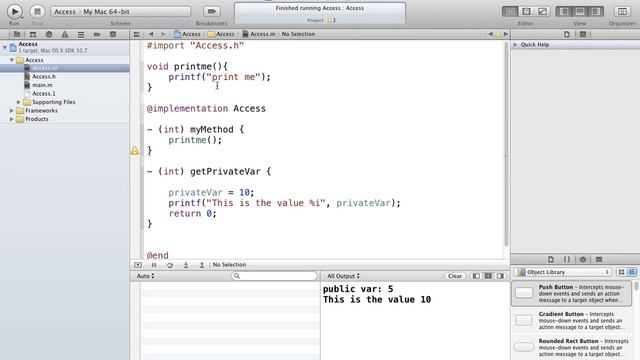Click the warning icon in the gutter
The height and width of the screenshot is (360, 640).
pyautogui.click(x=135, y=151)
